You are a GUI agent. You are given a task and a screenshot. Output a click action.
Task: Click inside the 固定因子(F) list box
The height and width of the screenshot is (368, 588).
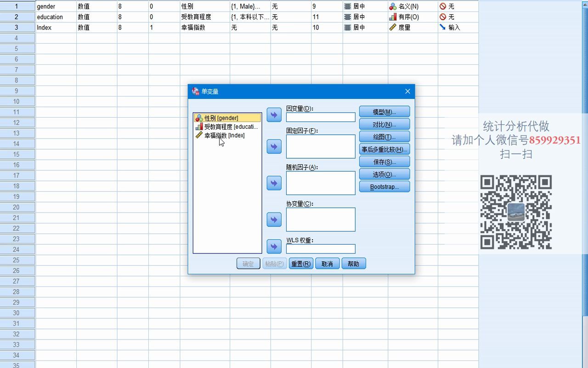[x=321, y=146]
